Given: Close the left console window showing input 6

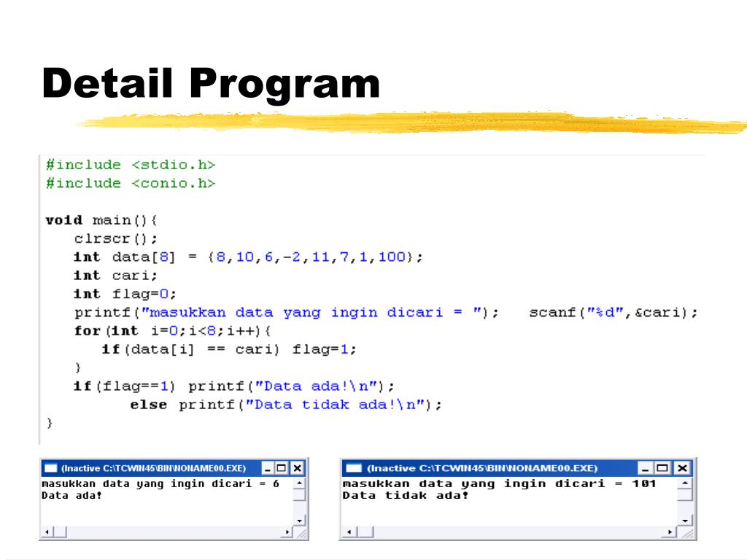Looking at the screenshot, I should pos(297,468).
